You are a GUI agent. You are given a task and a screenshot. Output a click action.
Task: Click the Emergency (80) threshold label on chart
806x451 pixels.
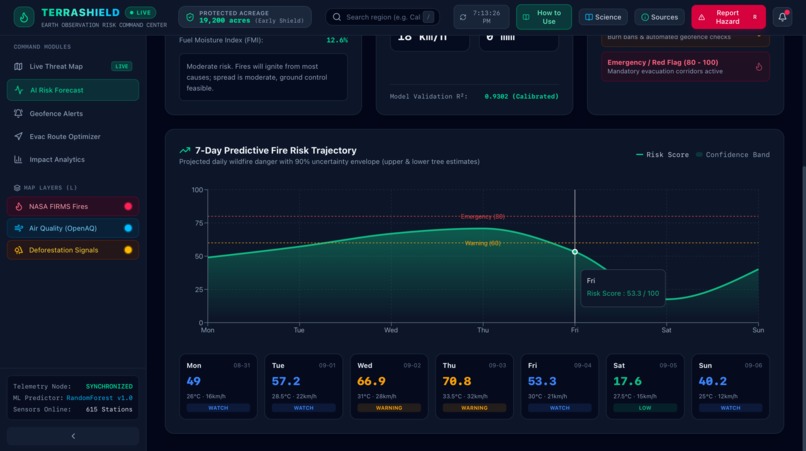483,217
